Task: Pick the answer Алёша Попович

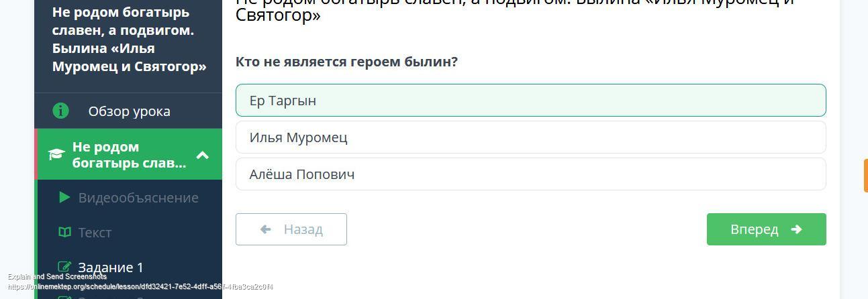Action: pyautogui.click(x=530, y=174)
